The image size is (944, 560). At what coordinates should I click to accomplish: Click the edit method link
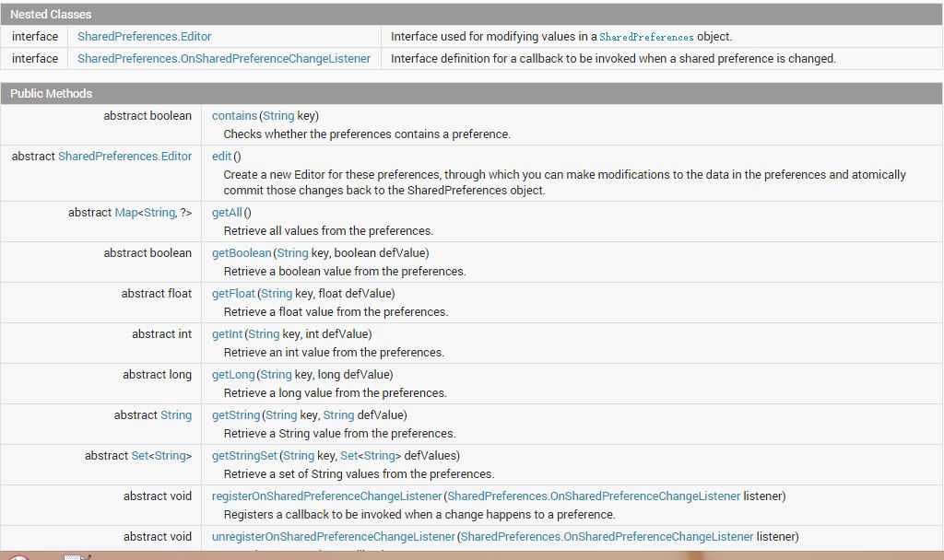coord(221,157)
